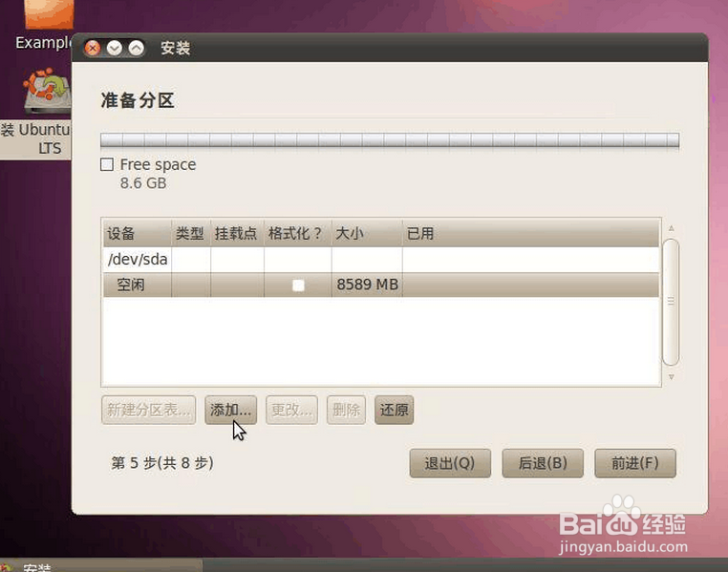Click the 退出(Q) quit button
Image resolution: width=728 pixels, height=572 pixels.
click(450, 463)
